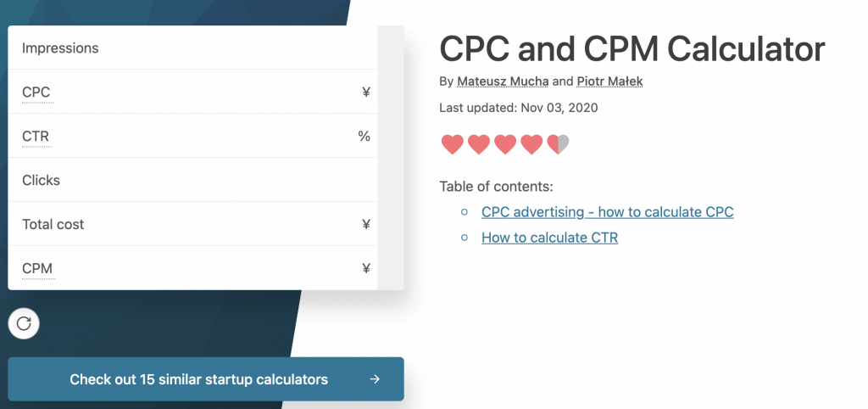
Task: Rate with the fifth half-filled heart
Action: 558,144
